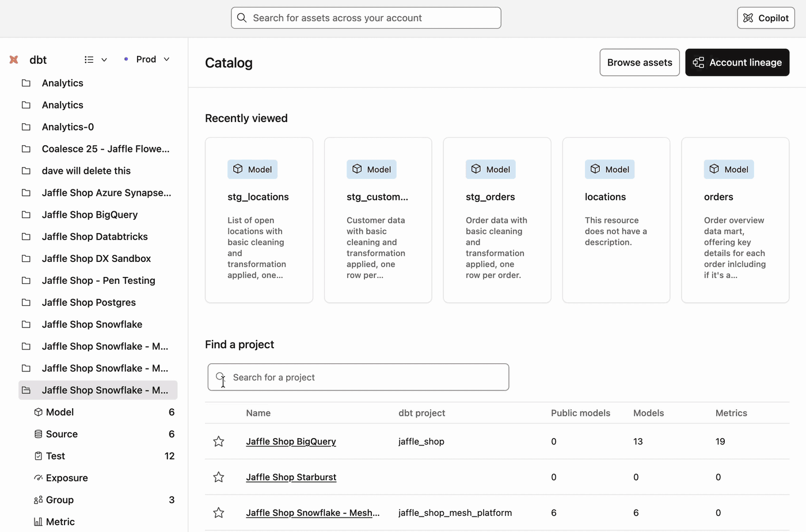Focus the Search for a project field
The width and height of the screenshot is (806, 532).
(x=358, y=377)
